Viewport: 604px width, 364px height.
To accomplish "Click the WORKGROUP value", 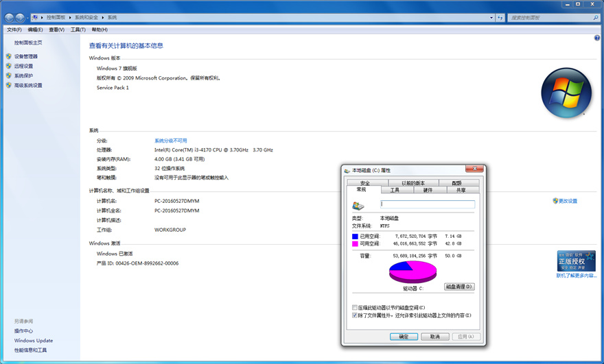I will click(170, 230).
